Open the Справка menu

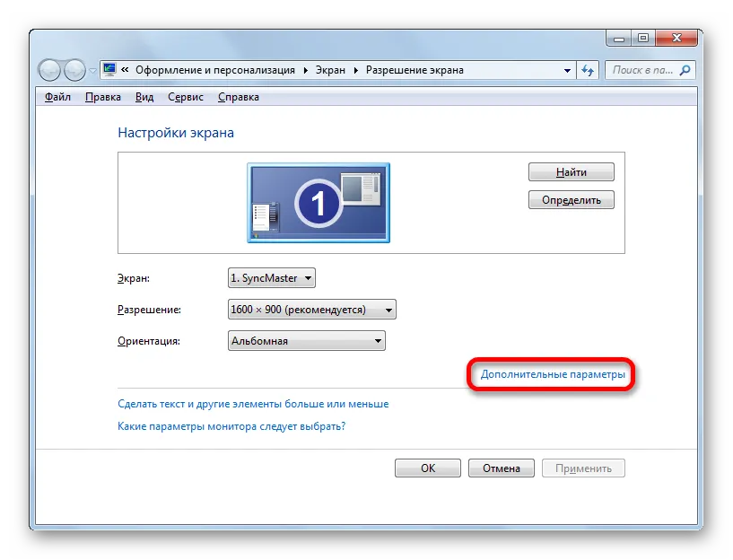coord(239,97)
